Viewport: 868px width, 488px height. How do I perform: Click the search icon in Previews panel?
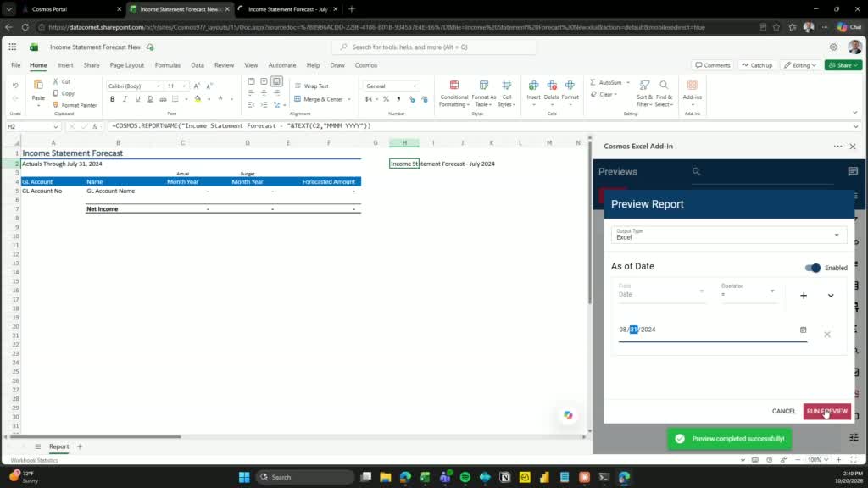pos(697,171)
